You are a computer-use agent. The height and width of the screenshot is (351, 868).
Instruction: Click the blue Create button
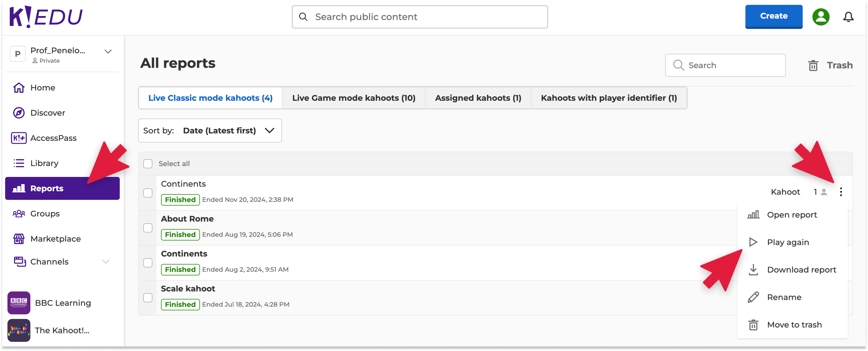(x=774, y=17)
